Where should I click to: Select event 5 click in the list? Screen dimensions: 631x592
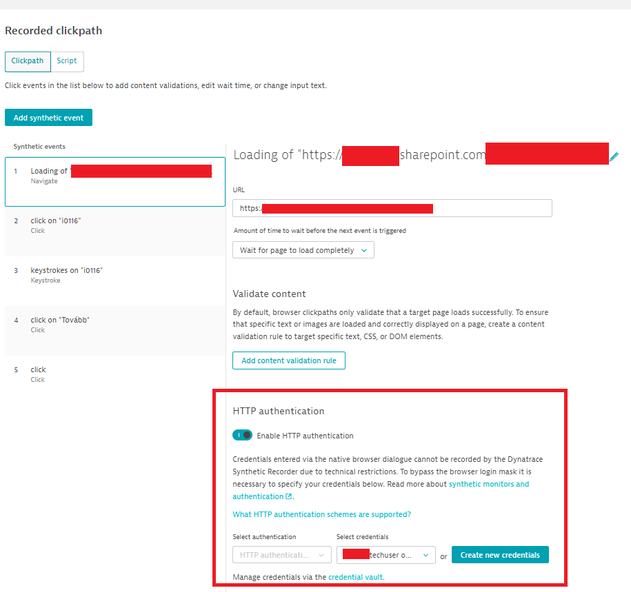coord(114,375)
